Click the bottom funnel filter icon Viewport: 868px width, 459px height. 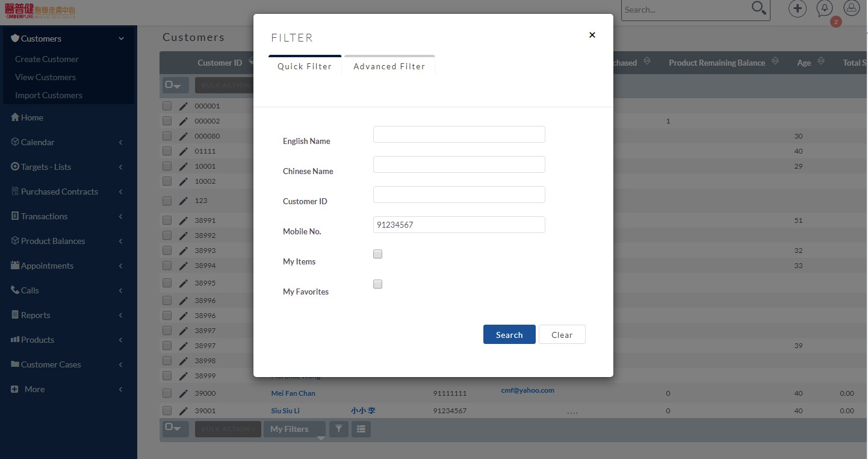339,429
